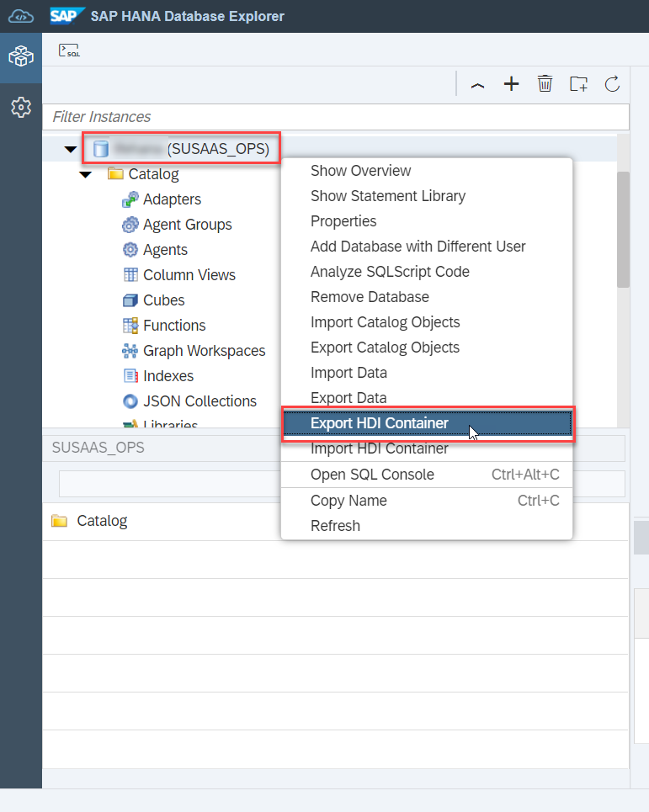Viewport: 649px width, 812px height.
Task: Click the SAP HANA Database Explorer title
Action: [188, 17]
